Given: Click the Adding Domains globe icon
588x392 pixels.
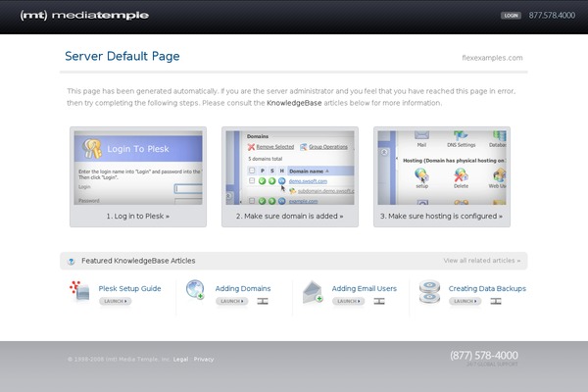Looking at the screenshot, I should [195, 290].
